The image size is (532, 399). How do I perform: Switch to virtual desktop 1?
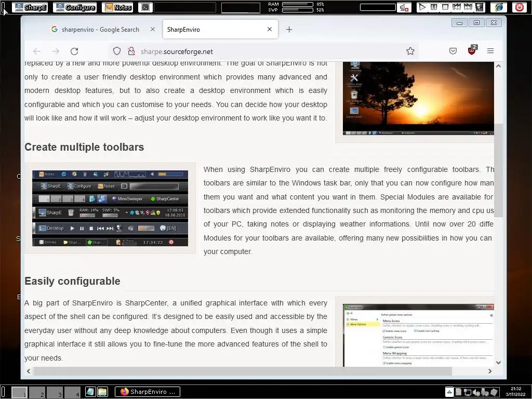(20, 392)
